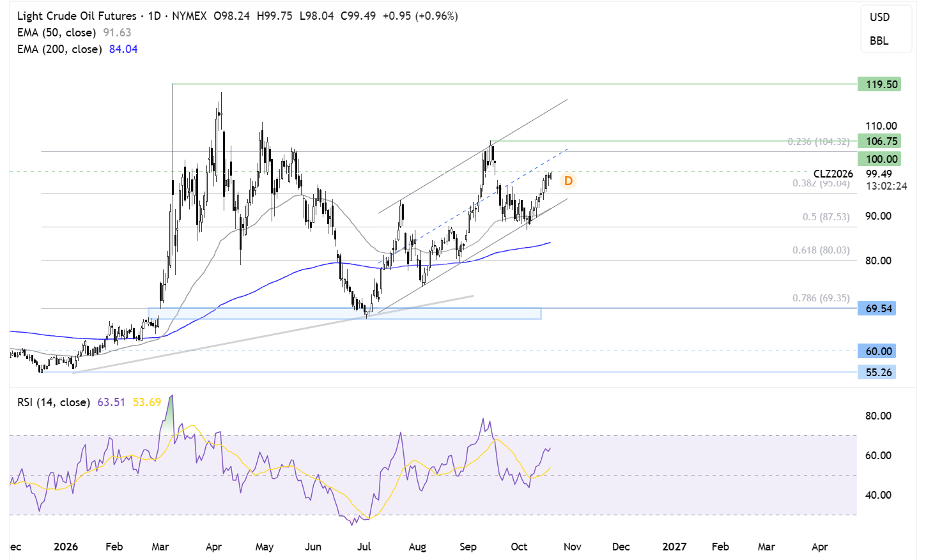Image resolution: width=926 pixels, height=560 pixels.
Task: Click the 60.00 blue price label
Action: 877,351
